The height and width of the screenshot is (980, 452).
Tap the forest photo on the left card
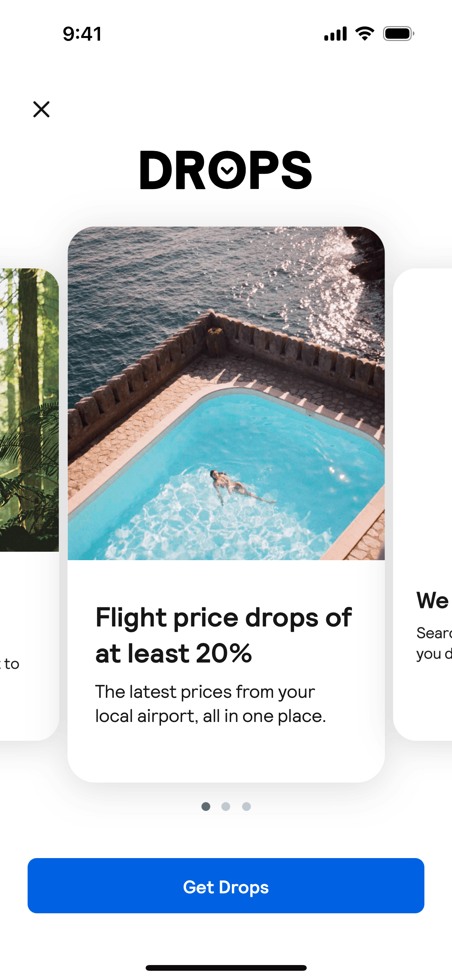pyautogui.click(x=29, y=409)
